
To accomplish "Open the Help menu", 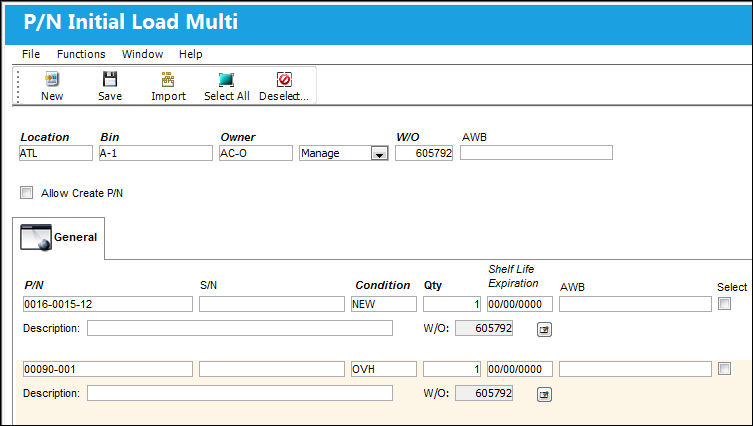I will coord(190,54).
